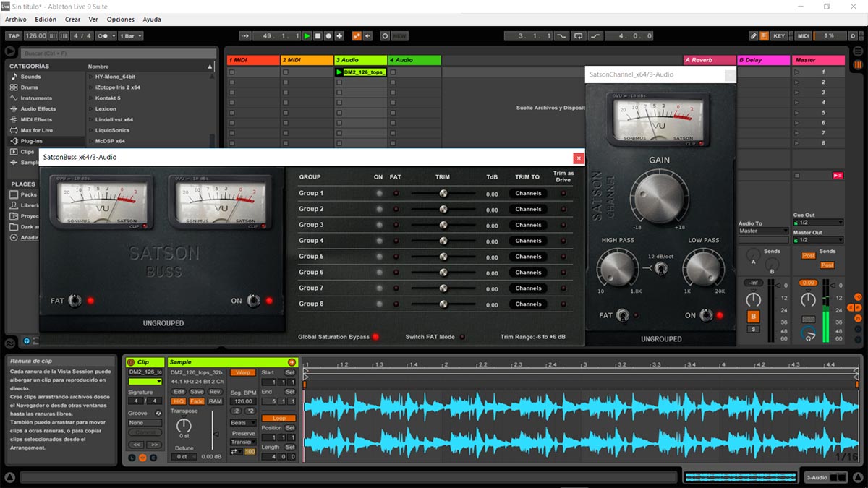Arm the transport Record button

click(x=329, y=35)
